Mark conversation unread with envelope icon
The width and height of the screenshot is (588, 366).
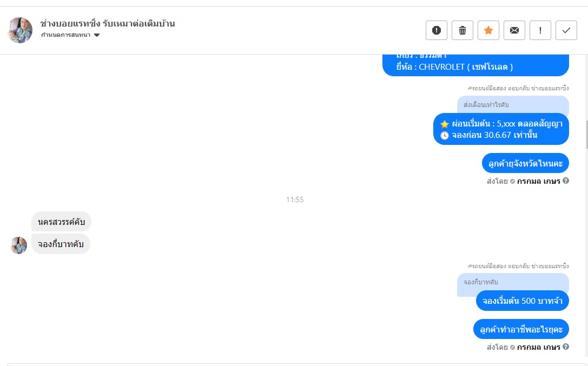[x=514, y=30]
